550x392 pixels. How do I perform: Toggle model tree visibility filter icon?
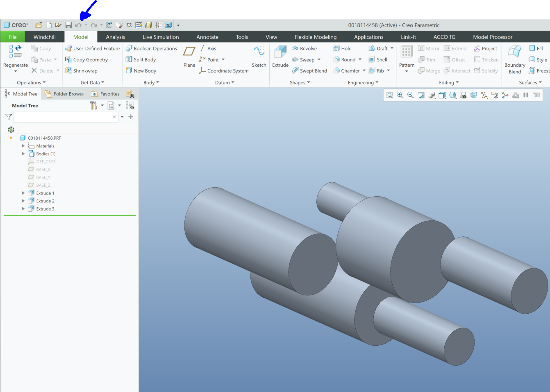pyautogui.click(x=130, y=106)
